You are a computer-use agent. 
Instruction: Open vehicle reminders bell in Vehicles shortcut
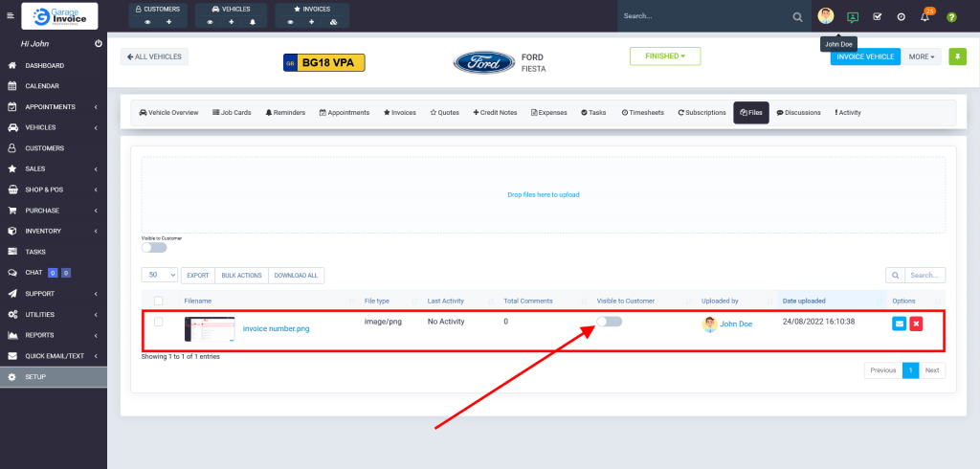click(x=253, y=22)
